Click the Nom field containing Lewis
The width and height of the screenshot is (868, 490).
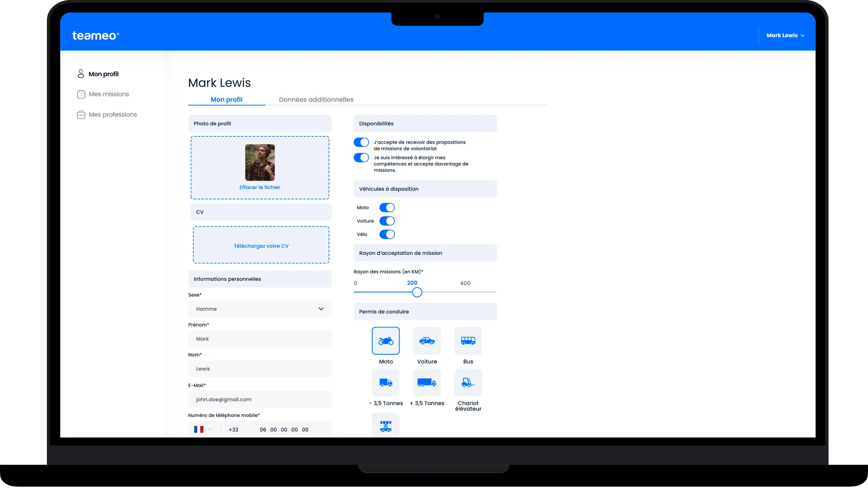[x=260, y=368]
